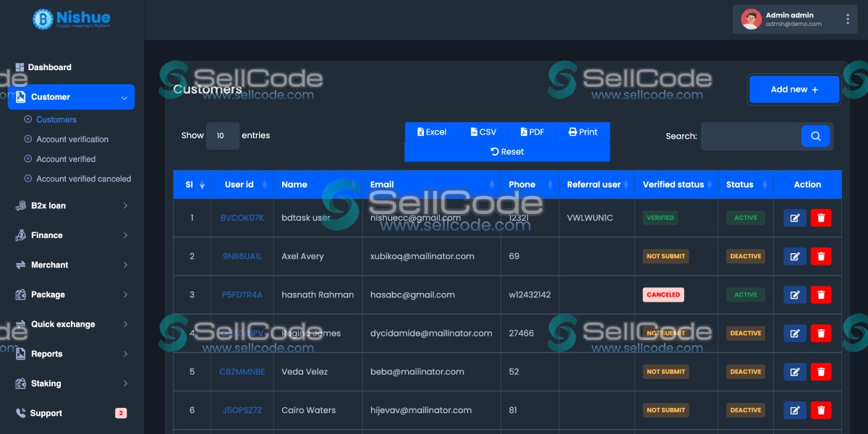The height and width of the screenshot is (434, 868).
Task: Open the Show entries dropdown
Action: pyautogui.click(x=222, y=136)
